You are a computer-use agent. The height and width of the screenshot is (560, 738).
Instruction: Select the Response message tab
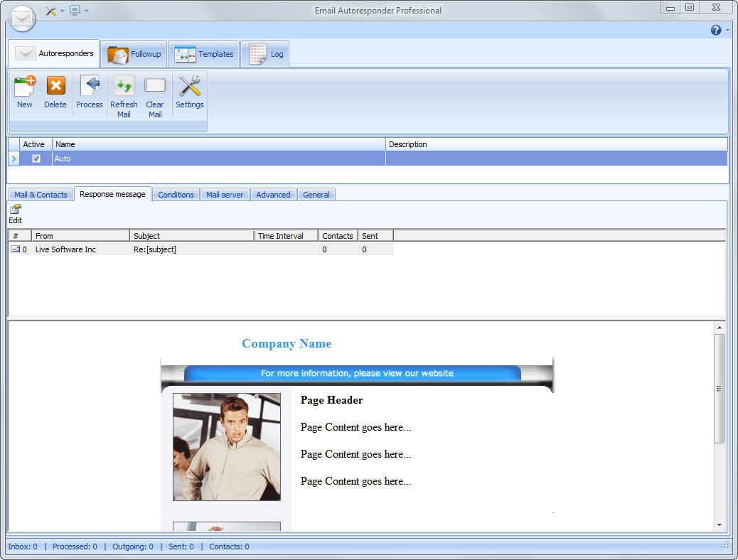click(x=112, y=194)
